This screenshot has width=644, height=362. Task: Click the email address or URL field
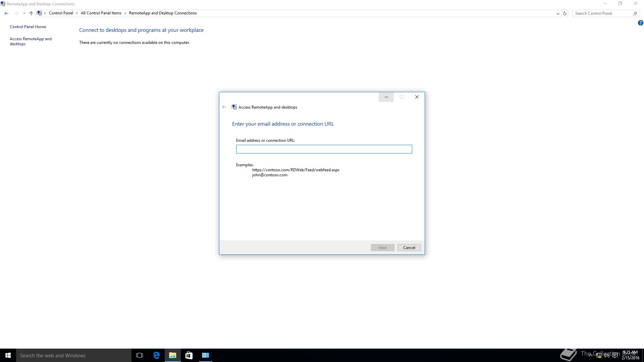point(324,149)
